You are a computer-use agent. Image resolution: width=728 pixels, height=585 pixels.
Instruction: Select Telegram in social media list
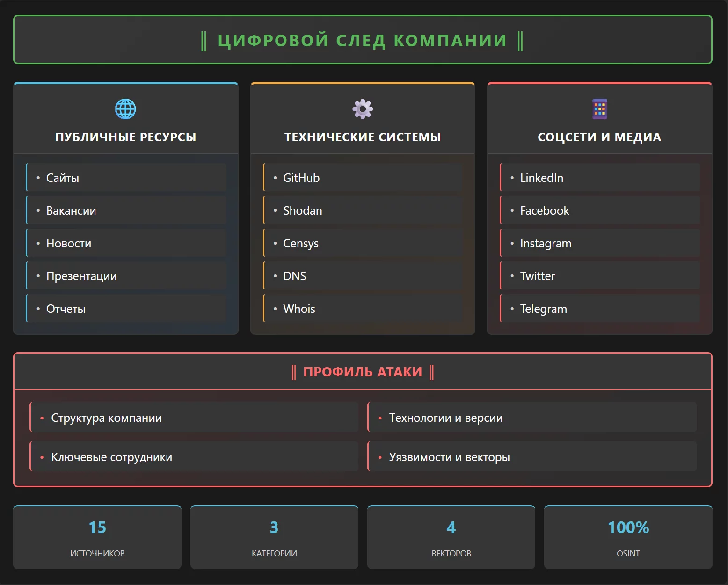(x=599, y=309)
